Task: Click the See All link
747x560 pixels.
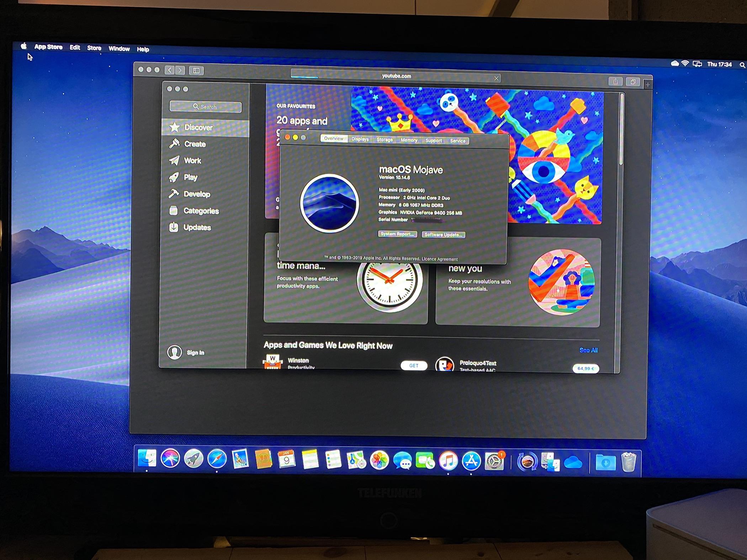Action: pos(589,350)
